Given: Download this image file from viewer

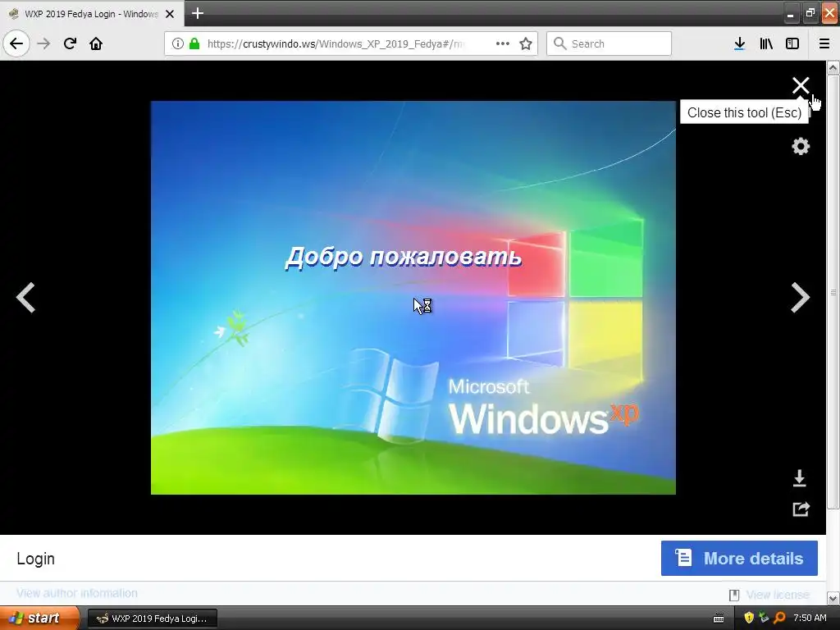Looking at the screenshot, I should (799, 478).
